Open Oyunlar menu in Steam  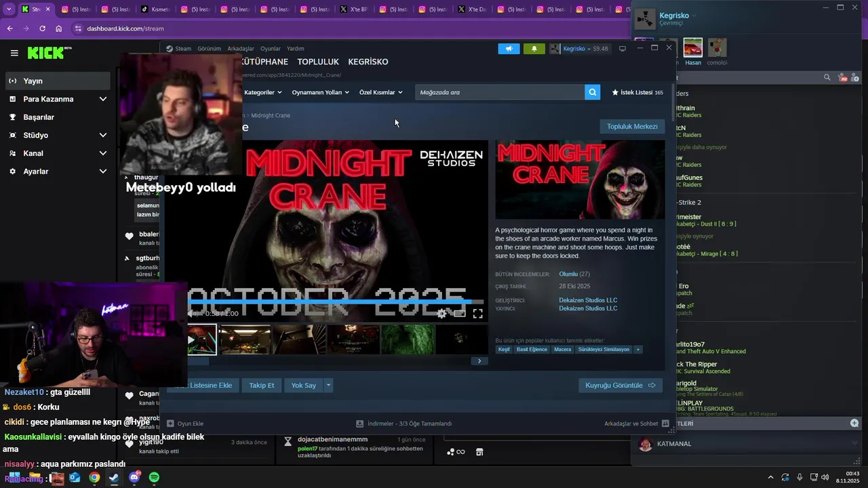click(x=271, y=49)
